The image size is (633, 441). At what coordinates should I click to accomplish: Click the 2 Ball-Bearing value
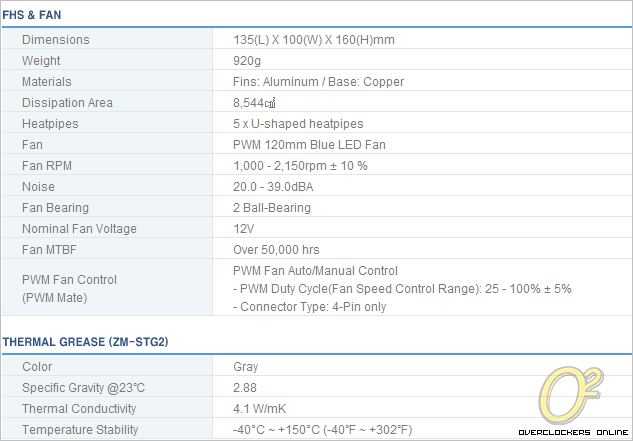[271, 208]
